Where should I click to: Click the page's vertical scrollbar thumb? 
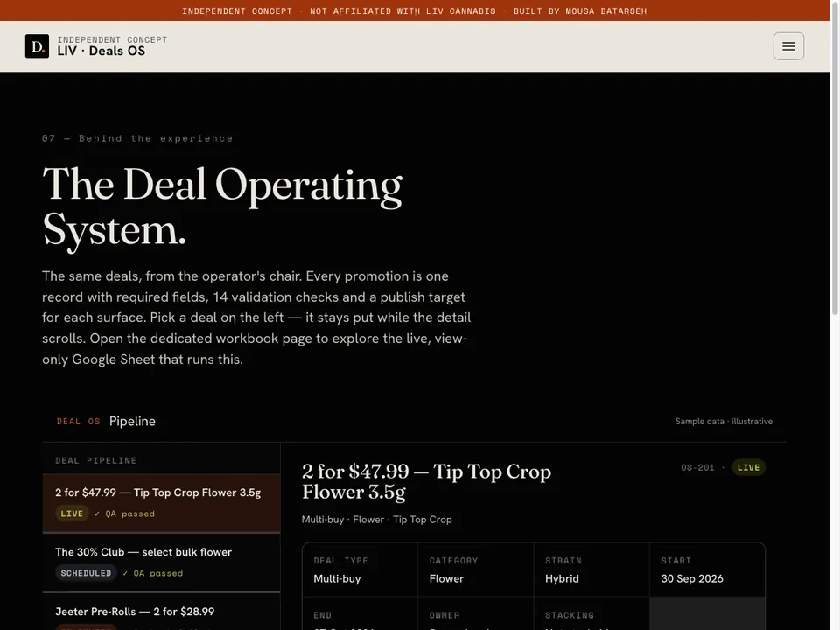(835, 157)
